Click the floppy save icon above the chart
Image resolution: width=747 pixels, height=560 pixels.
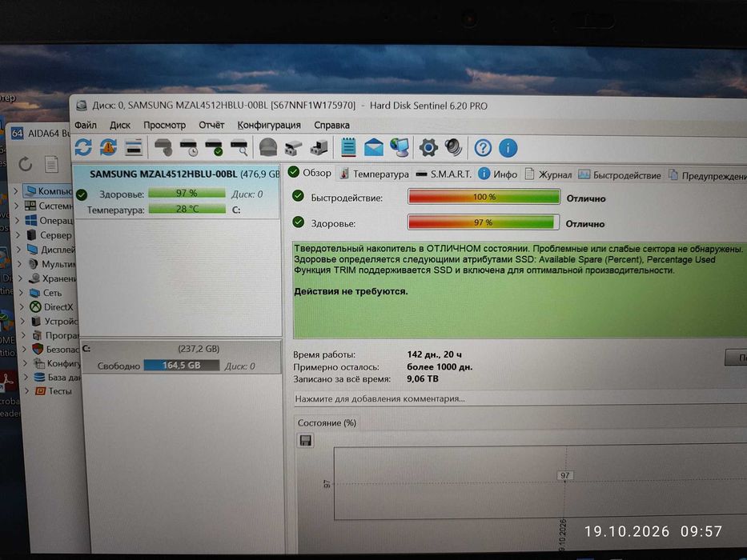pos(305,440)
